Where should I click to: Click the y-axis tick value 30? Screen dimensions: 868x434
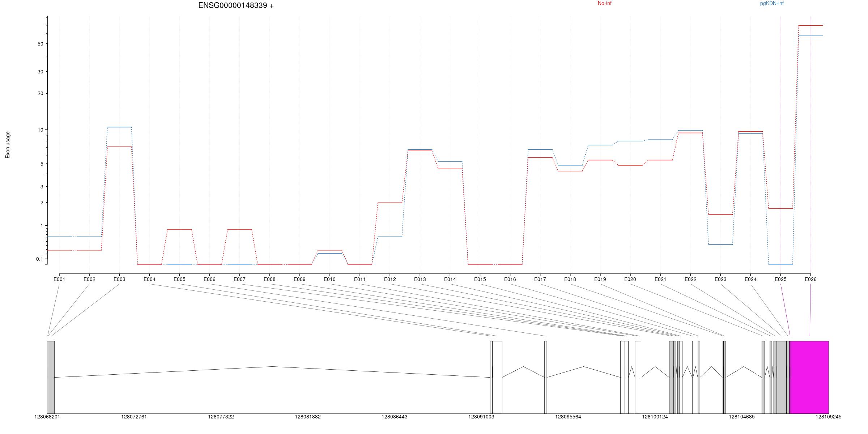click(40, 72)
